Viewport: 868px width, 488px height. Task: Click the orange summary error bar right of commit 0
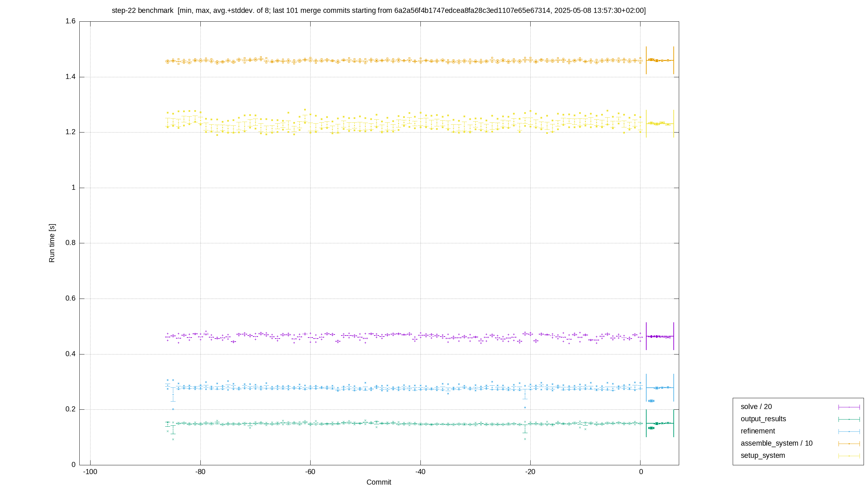660,60
